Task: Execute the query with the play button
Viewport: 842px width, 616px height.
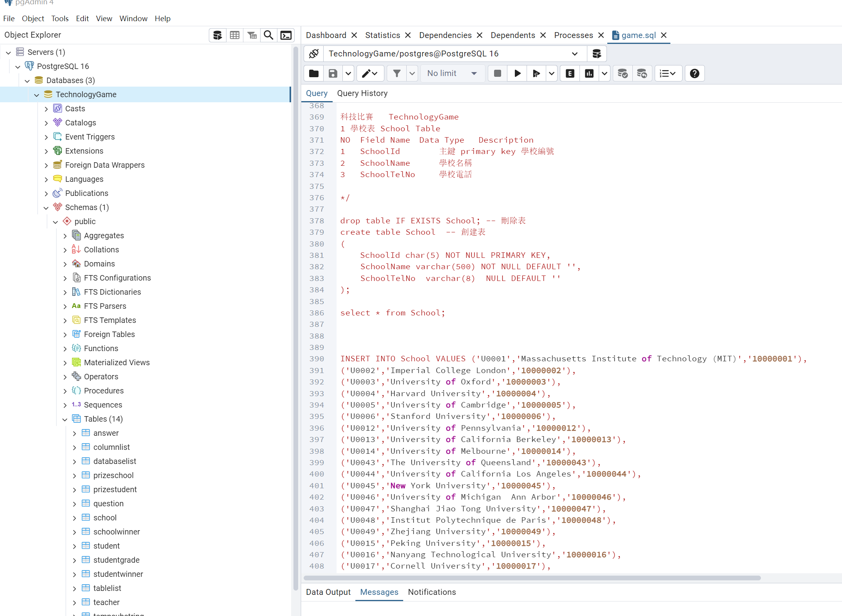Action: 517,73
